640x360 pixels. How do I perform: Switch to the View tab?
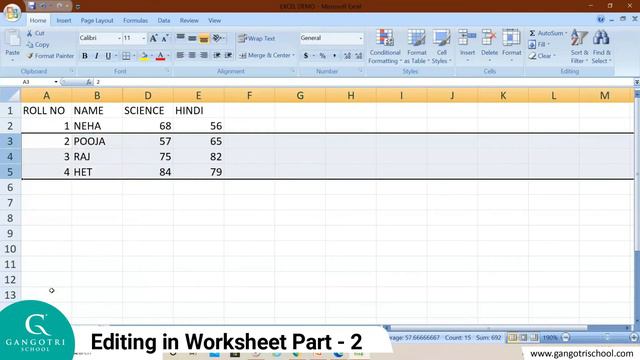(x=214, y=20)
